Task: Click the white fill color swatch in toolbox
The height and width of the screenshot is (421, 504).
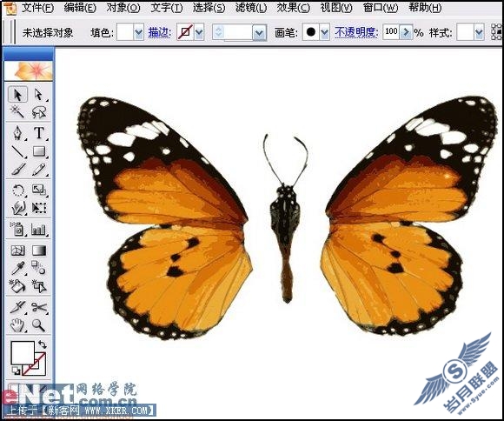Action: (23, 353)
